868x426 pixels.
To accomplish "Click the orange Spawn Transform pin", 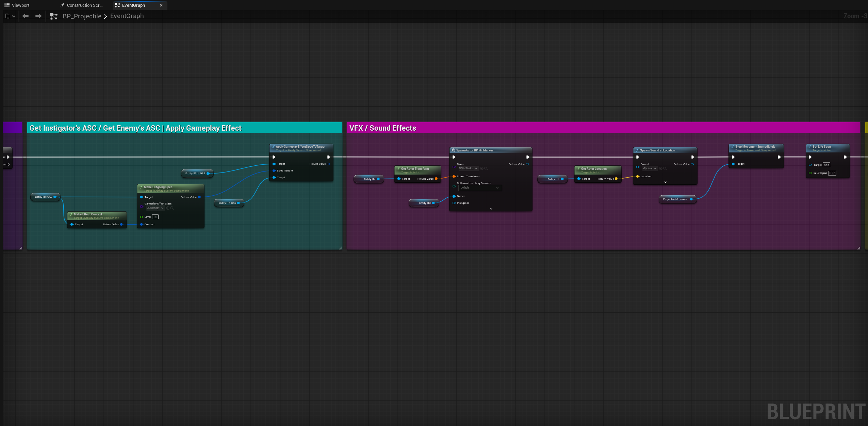I will click(x=454, y=177).
